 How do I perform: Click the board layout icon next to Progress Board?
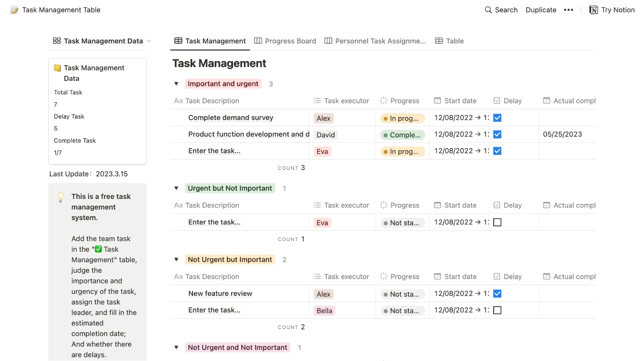258,41
